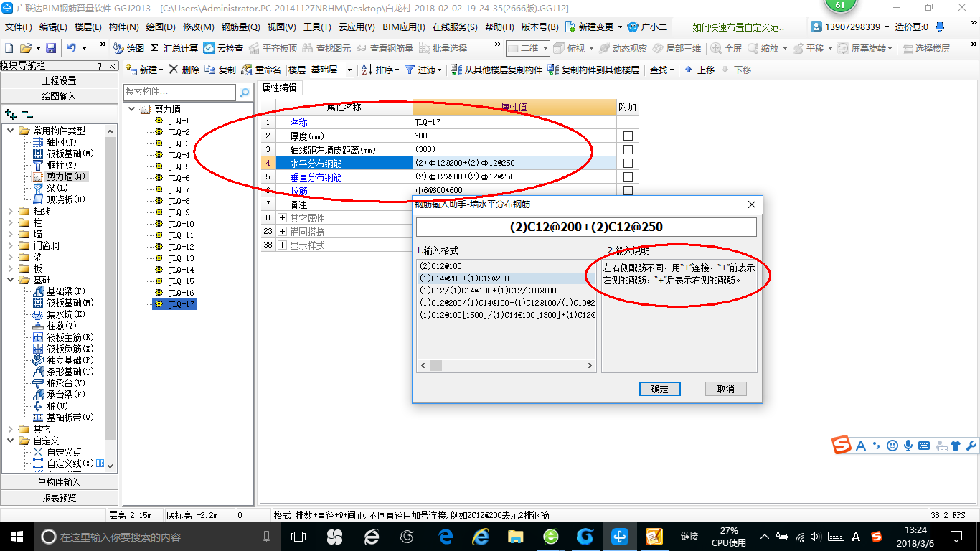Screen dimensions: 980x551
Task: Open Windows Start menu
Action: click(x=16, y=537)
